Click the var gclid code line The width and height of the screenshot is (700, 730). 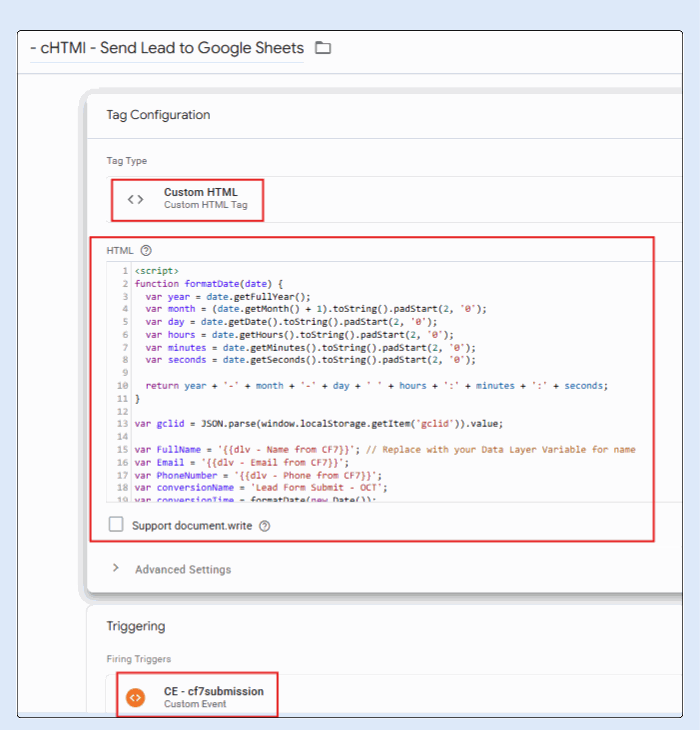pyautogui.click(x=318, y=424)
